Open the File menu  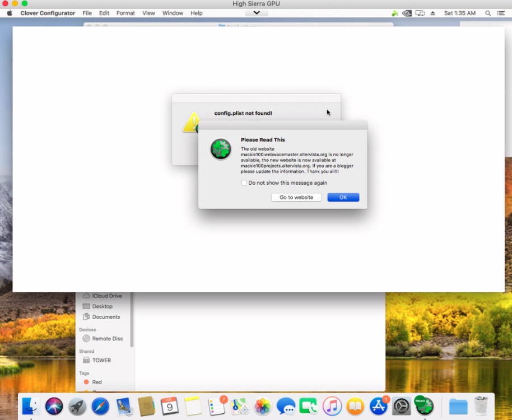(87, 13)
